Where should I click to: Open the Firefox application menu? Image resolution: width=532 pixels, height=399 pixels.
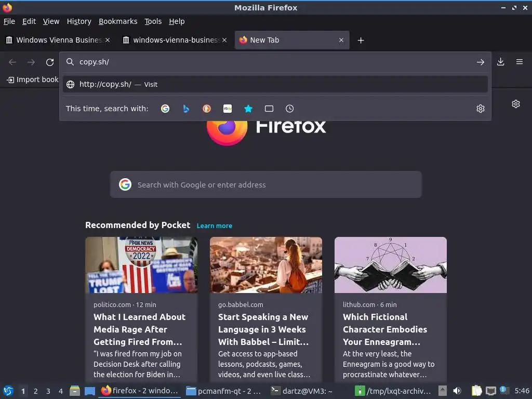[520, 62]
